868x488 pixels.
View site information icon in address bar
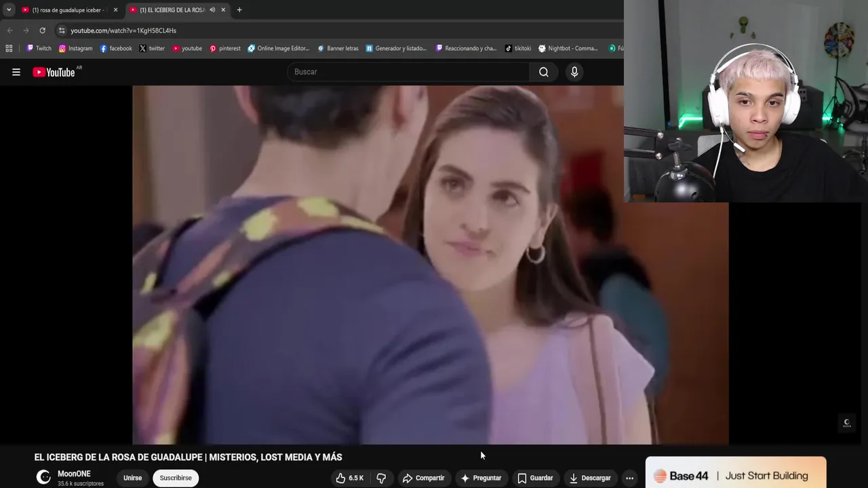pos(62,30)
